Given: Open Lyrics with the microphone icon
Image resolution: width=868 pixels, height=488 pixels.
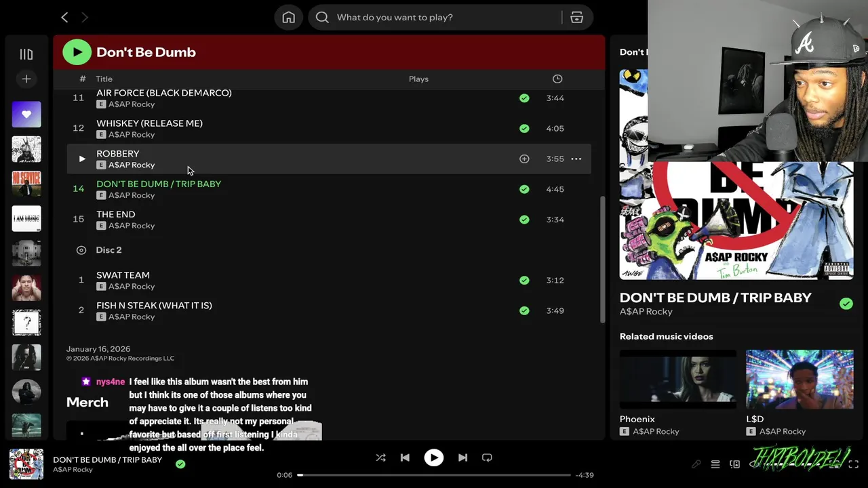Looking at the screenshot, I should pyautogui.click(x=696, y=464).
